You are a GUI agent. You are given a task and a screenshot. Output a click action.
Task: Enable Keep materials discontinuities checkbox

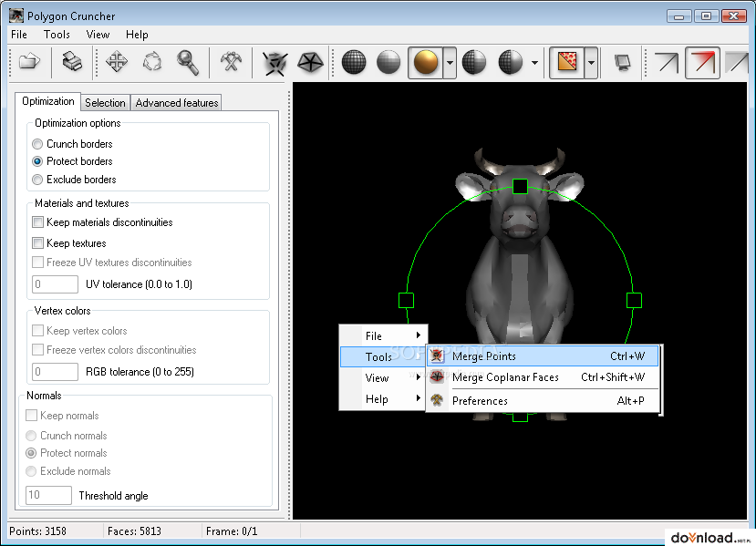coord(37,222)
